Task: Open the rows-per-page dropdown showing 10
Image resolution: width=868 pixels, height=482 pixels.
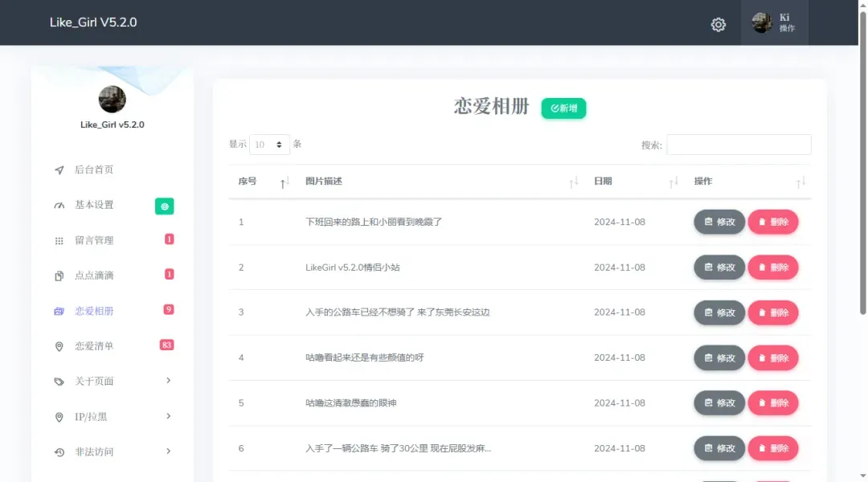Action: tap(269, 145)
